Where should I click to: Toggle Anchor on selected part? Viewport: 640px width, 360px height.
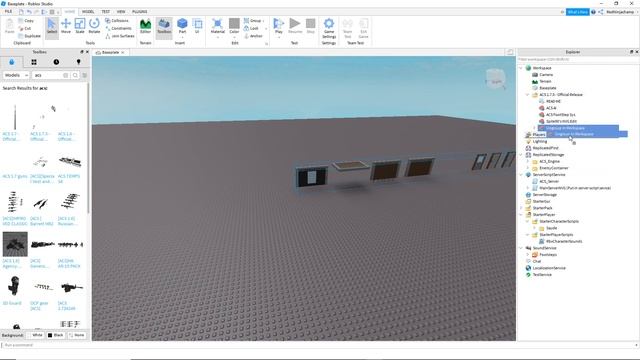(253, 36)
